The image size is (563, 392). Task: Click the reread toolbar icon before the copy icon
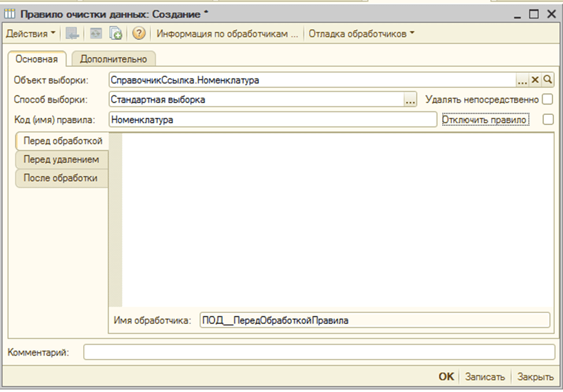click(95, 34)
